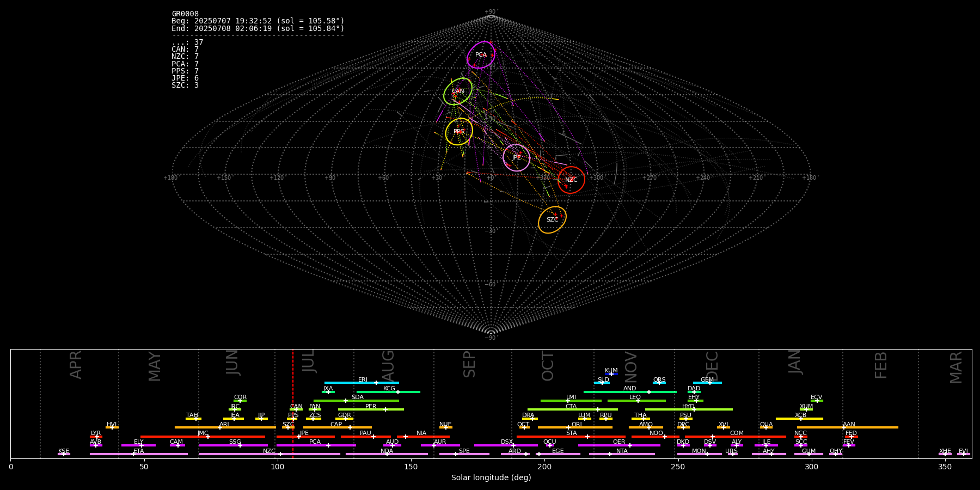This screenshot has width=980, height=490.
Task: Click the AUG month label in the timeline
Action: [x=388, y=366]
